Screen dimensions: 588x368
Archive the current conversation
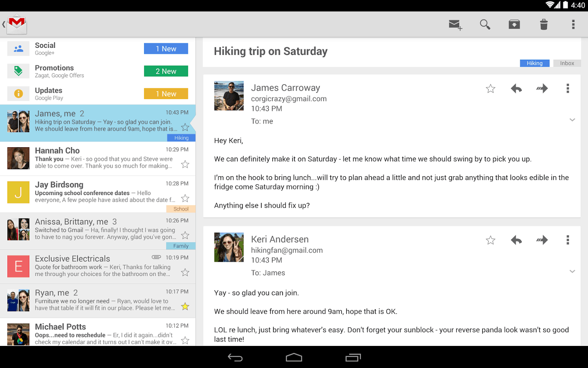[514, 25]
